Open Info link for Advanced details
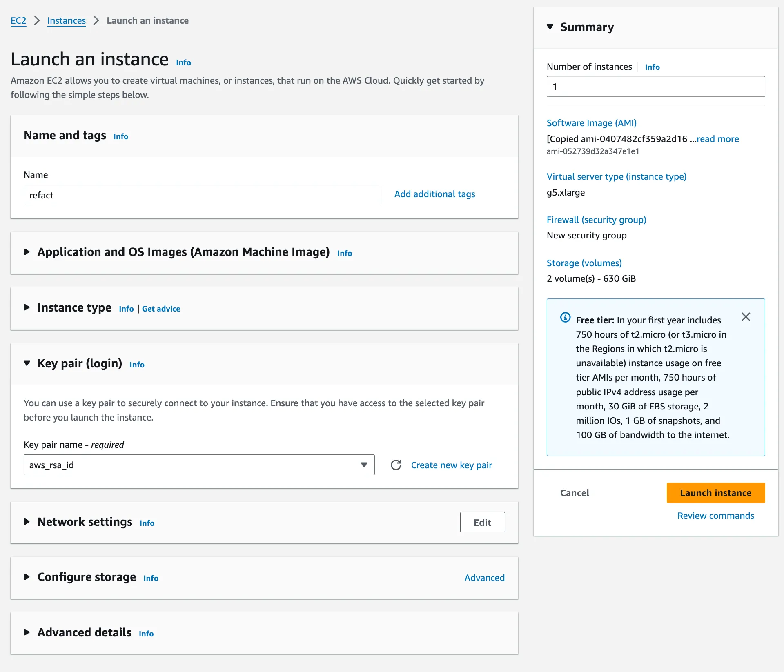 click(146, 634)
